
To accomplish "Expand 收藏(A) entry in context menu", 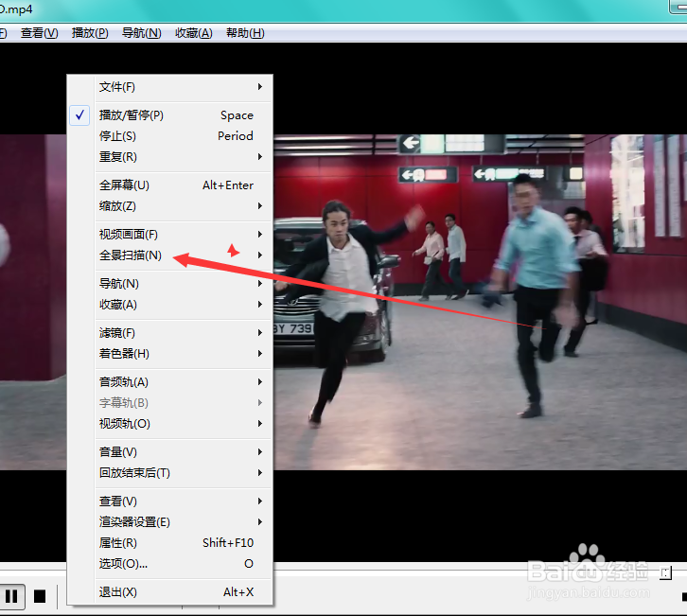I will (x=170, y=305).
